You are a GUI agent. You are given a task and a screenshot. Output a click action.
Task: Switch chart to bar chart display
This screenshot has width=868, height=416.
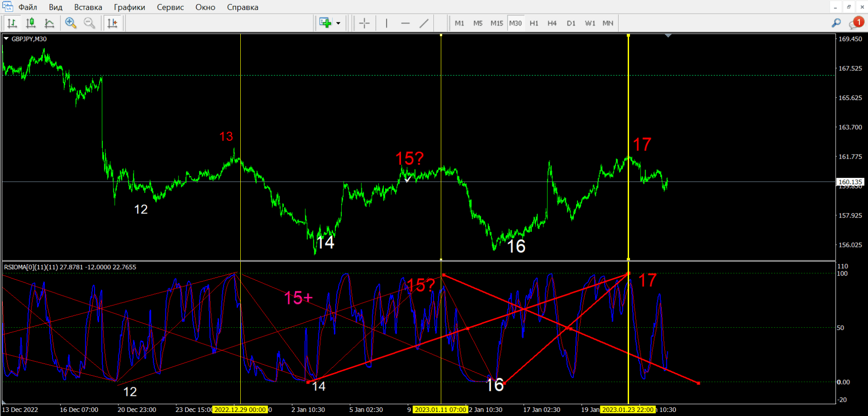coord(12,23)
